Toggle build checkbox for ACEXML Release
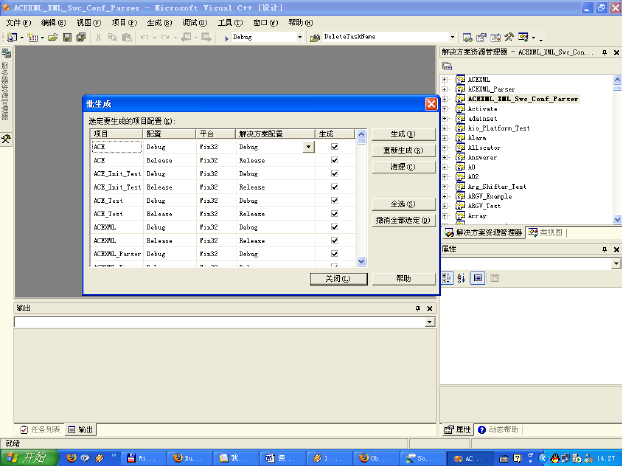This screenshot has height=466, width=622. tap(334, 240)
